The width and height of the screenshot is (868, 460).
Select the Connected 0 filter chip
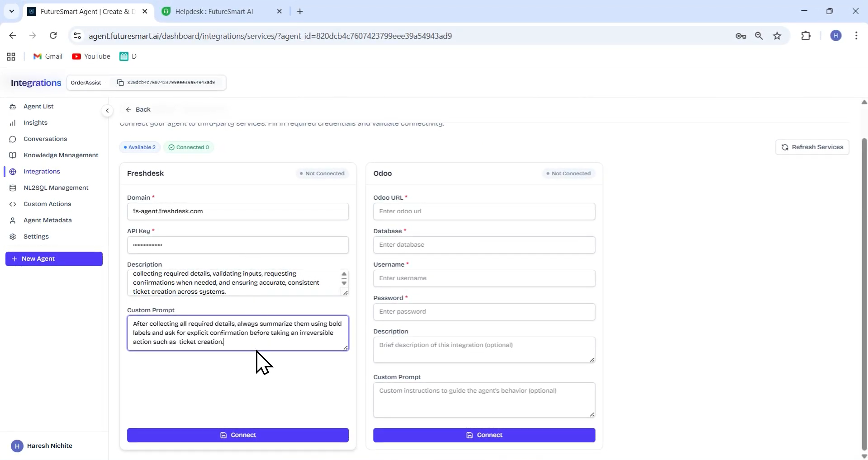tap(189, 147)
